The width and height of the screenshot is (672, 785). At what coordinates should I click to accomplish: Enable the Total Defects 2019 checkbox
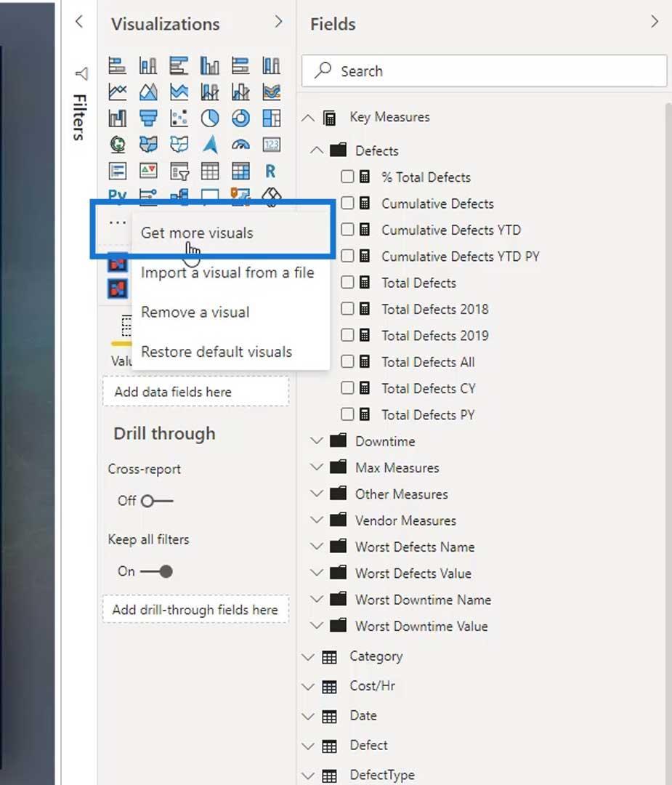click(x=347, y=335)
